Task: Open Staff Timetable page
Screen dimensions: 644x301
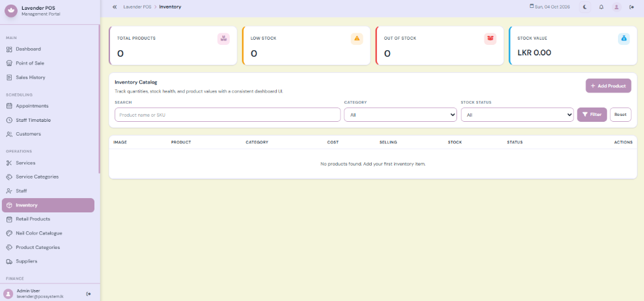Action: [48, 120]
